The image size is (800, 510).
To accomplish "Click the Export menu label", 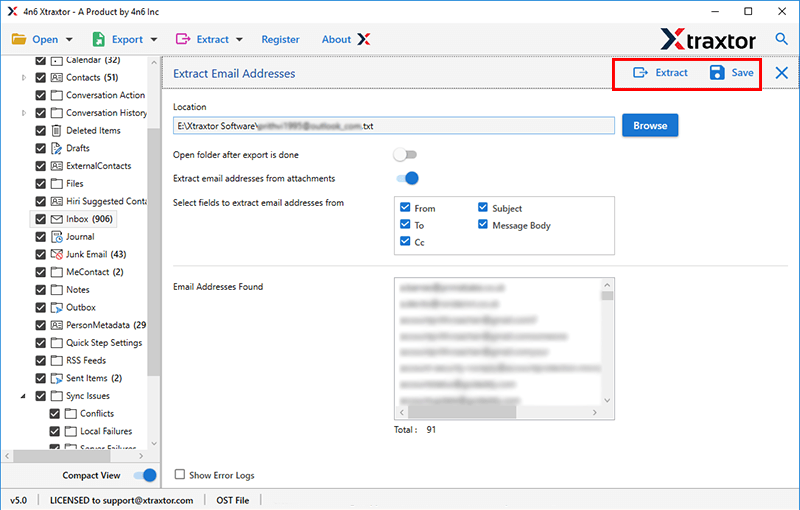I will [x=128, y=39].
